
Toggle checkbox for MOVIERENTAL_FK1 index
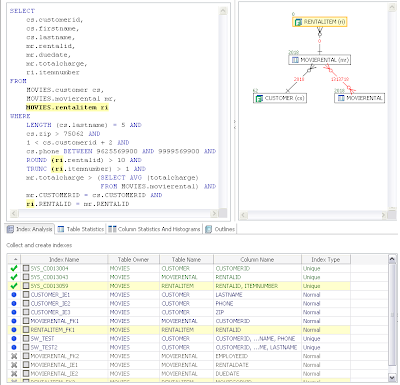pos(26,321)
